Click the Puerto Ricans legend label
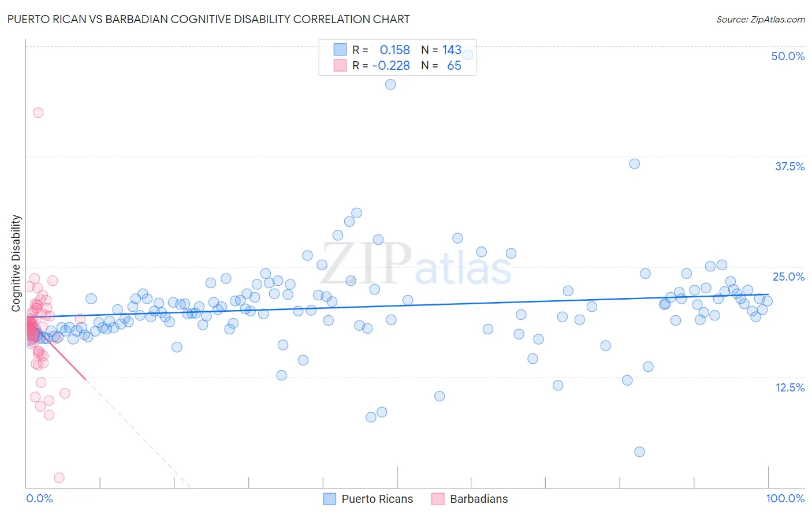This screenshot has height=515, width=812. [377, 499]
